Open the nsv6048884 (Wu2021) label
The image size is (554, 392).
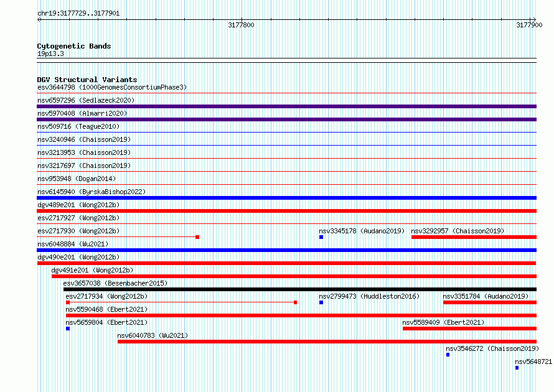(x=73, y=244)
